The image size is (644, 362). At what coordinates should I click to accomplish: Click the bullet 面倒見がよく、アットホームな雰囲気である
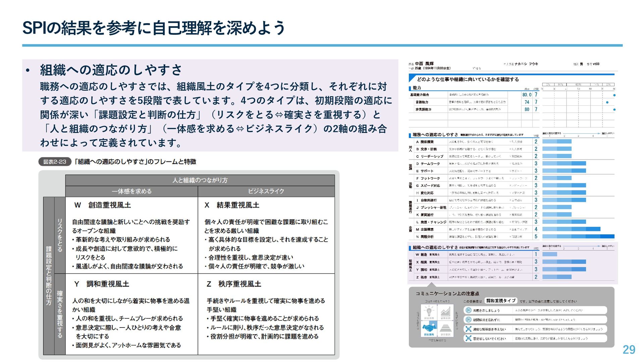(x=126, y=345)
